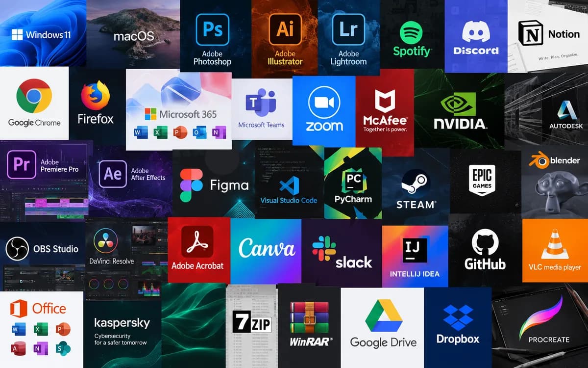Click the "Visual Studio Code" label
This screenshot has height=368, width=588.
(x=289, y=200)
